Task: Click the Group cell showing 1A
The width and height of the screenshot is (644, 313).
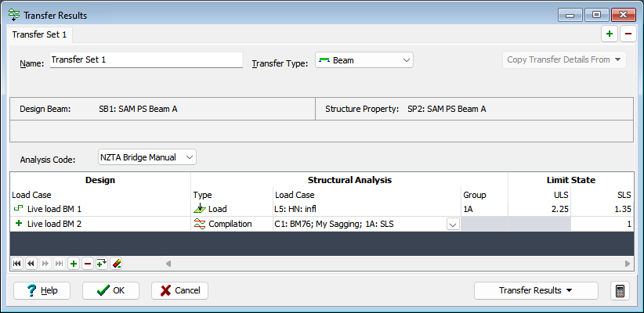Action: coord(485,209)
